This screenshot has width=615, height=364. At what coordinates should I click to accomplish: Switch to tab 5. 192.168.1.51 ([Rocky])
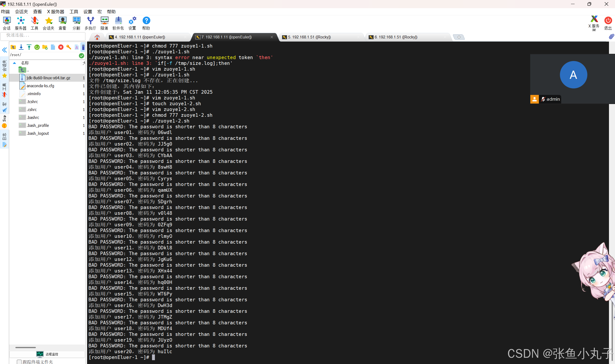(x=309, y=37)
